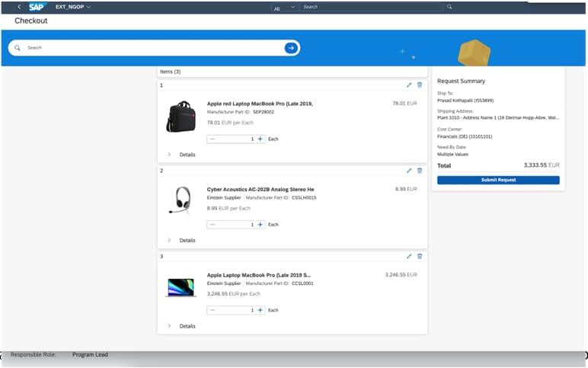Open laptop bag product thumbnail

point(181,117)
